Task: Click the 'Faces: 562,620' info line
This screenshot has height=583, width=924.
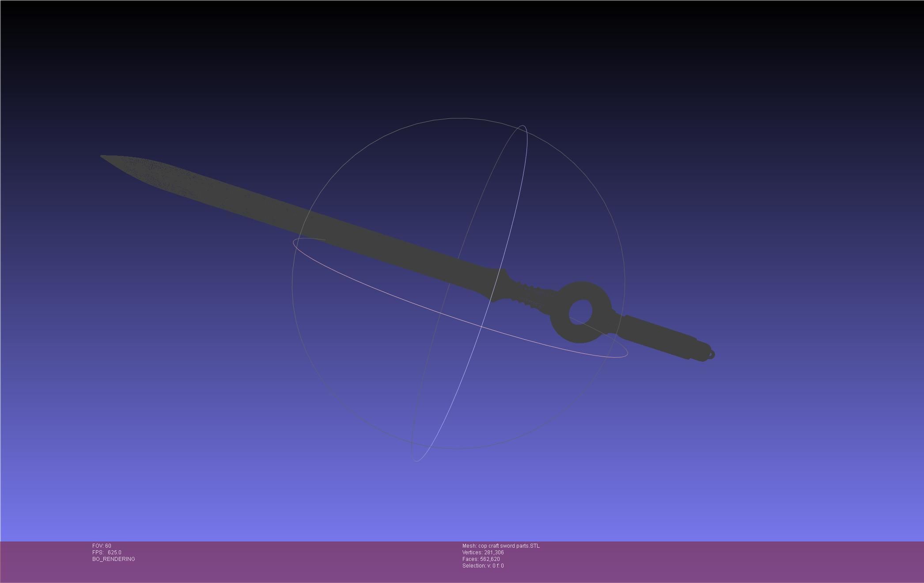Action: point(481,559)
